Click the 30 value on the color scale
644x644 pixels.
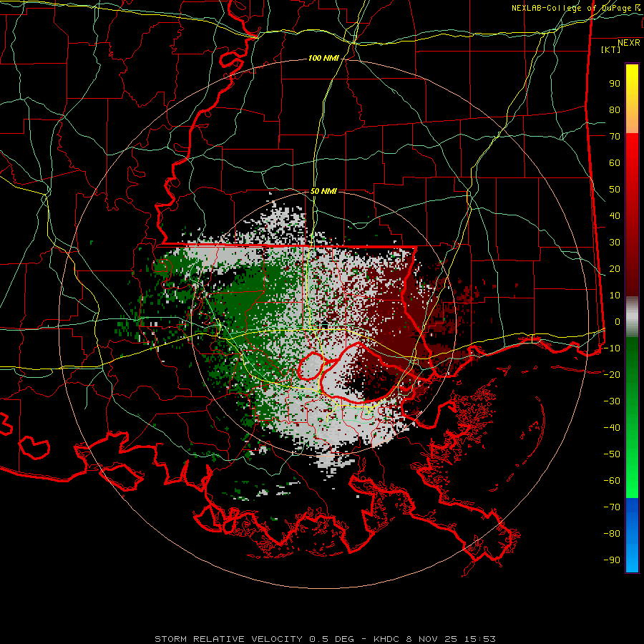click(615, 243)
